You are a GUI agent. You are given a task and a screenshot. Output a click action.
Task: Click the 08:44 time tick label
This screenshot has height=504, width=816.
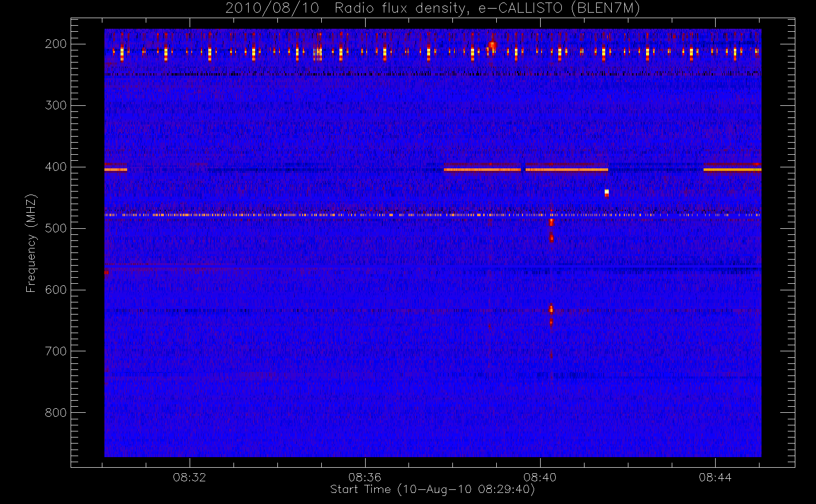tap(715, 477)
